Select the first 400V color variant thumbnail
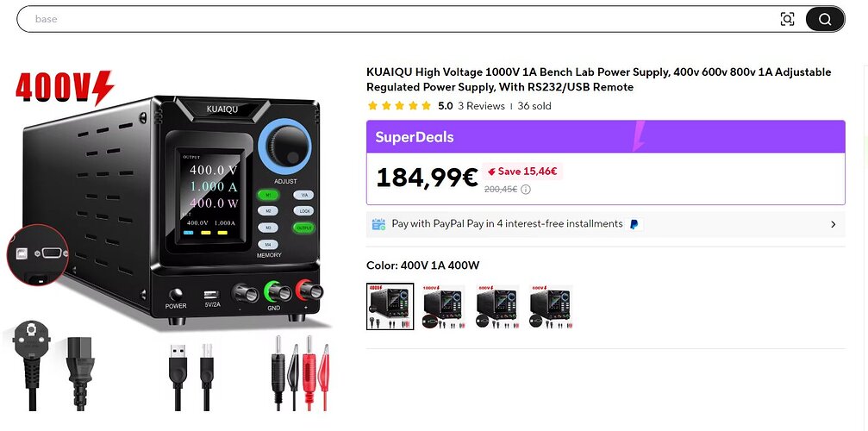The width and height of the screenshot is (868, 431). tap(390, 307)
